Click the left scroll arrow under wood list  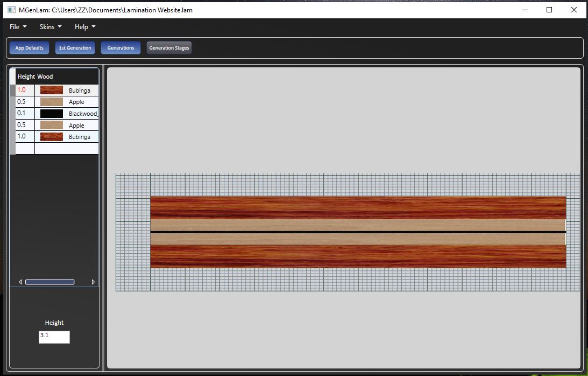point(20,282)
